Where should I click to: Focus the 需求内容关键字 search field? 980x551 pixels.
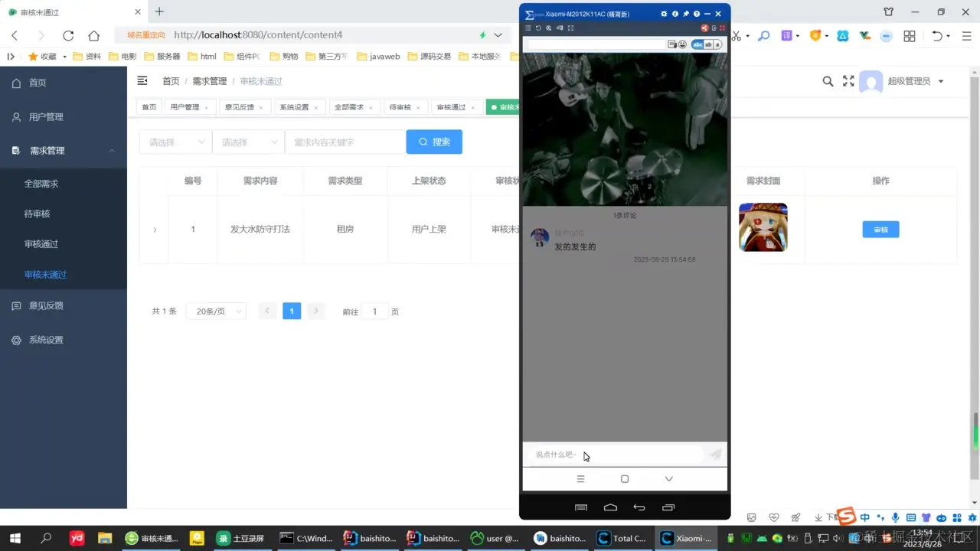coord(345,142)
